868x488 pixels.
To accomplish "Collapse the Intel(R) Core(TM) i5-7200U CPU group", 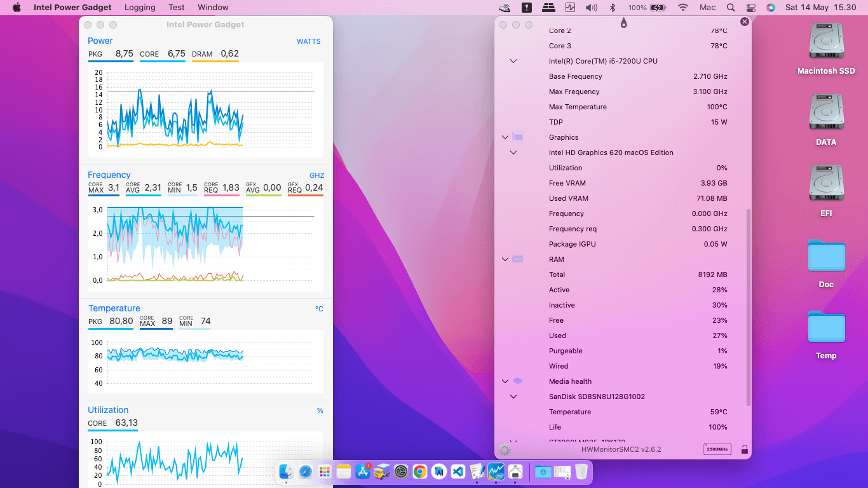I will point(513,61).
